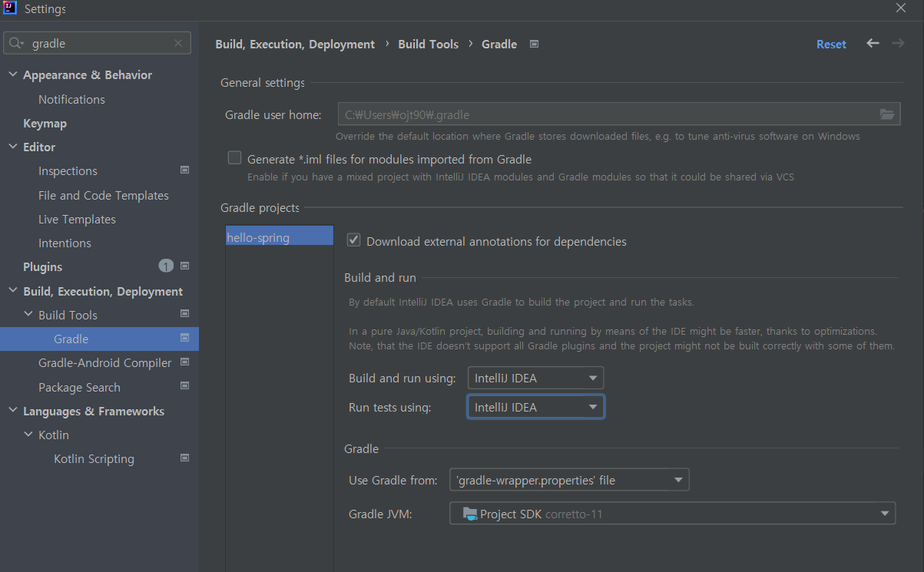The height and width of the screenshot is (572, 924).
Task: Select Gradle in settings tree
Action: click(x=99, y=339)
